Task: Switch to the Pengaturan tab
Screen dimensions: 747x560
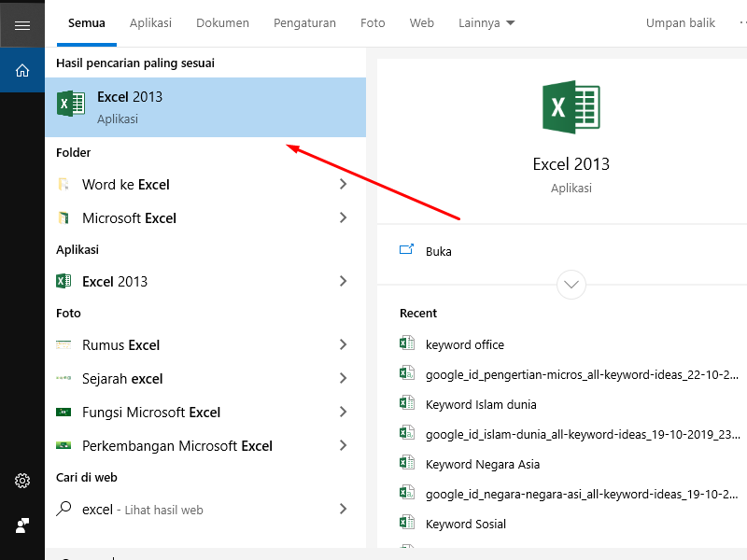Action: [304, 22]
